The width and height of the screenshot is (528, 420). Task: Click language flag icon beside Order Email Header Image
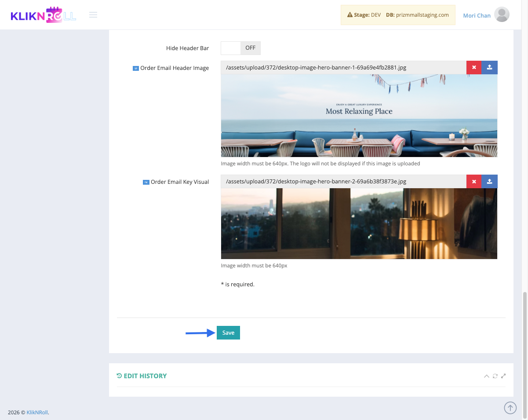coord(136,68)
